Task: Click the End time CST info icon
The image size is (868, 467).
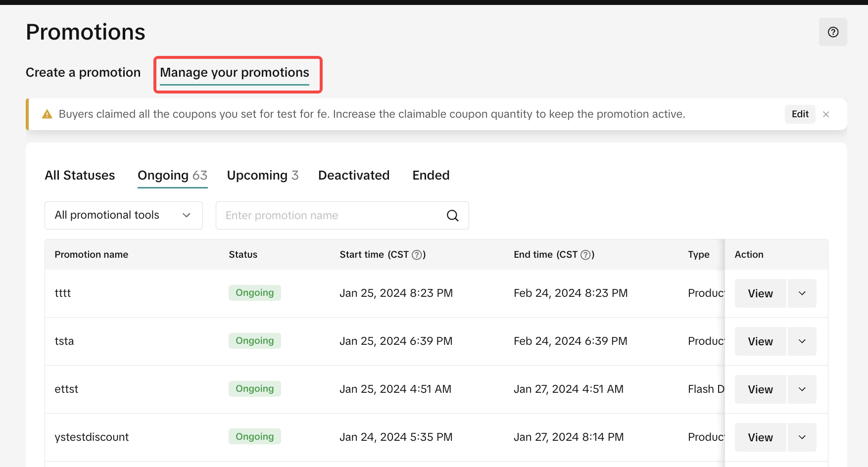Action: pyautogui.click(x=585, y=255)
